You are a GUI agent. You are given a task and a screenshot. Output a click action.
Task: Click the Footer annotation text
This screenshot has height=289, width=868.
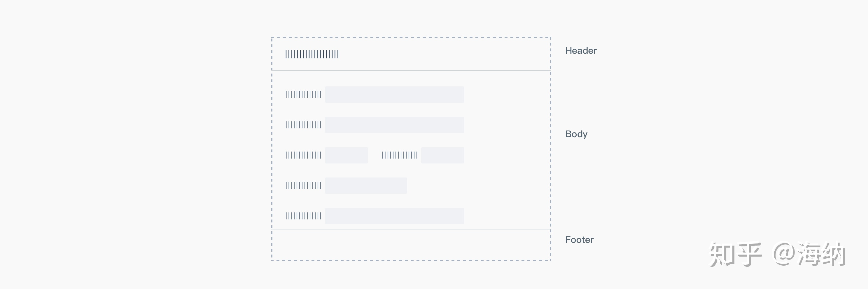[579, 240]
